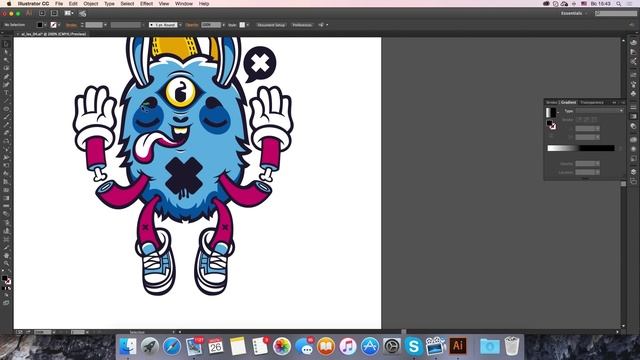Toggle fill/stroke swatch in Gradient panel
This screenshot has height=360, width=640.
click(551, 124)
